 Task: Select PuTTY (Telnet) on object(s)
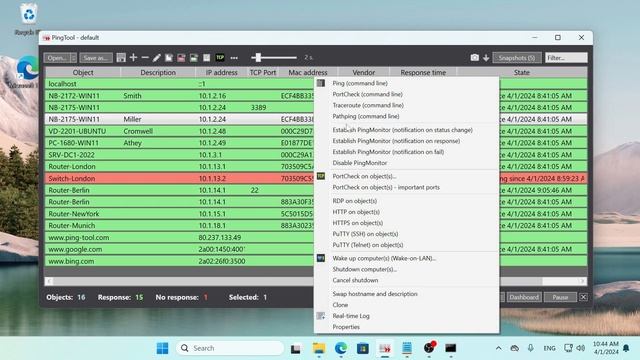(368, 245)
